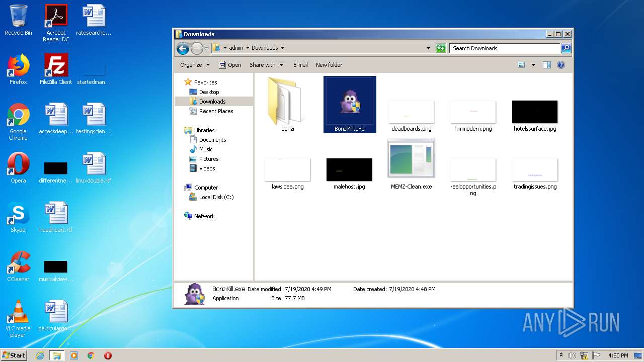Click the search magnifier icon
Screen dimensions: 644x362
(566, 48)
